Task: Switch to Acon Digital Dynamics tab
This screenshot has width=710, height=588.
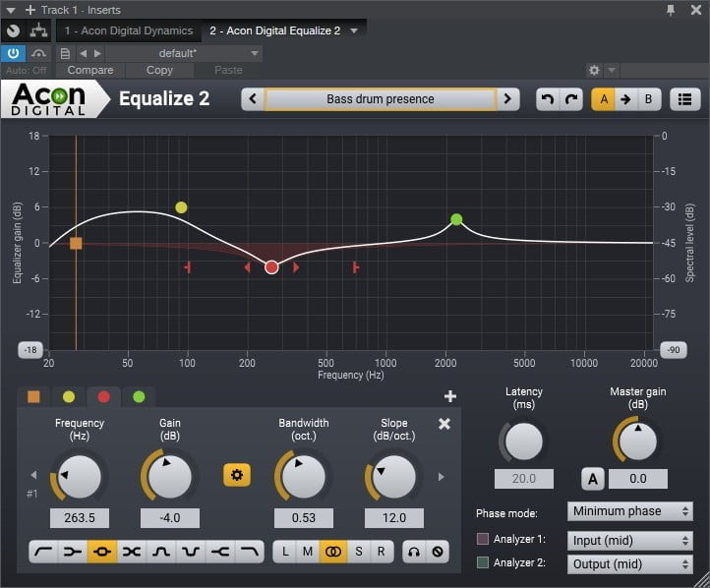Action: coord(129,30)
